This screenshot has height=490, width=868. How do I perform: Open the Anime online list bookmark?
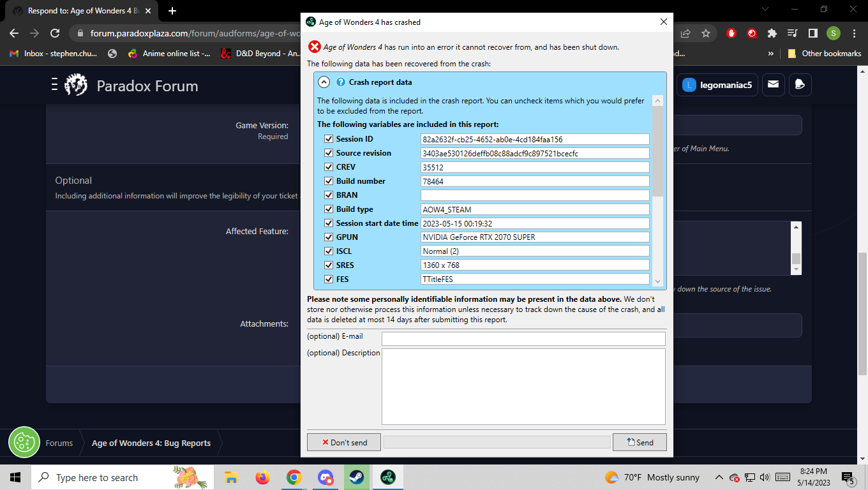[168, 54]
